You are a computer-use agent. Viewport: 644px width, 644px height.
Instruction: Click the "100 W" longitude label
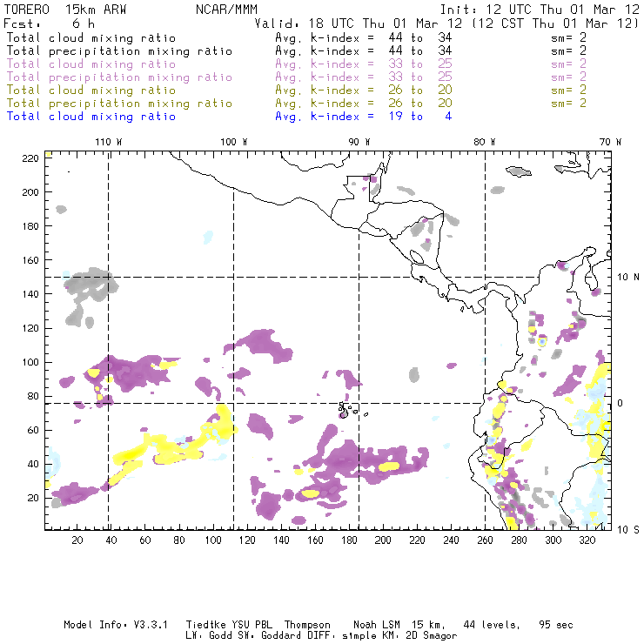[234, 142]
